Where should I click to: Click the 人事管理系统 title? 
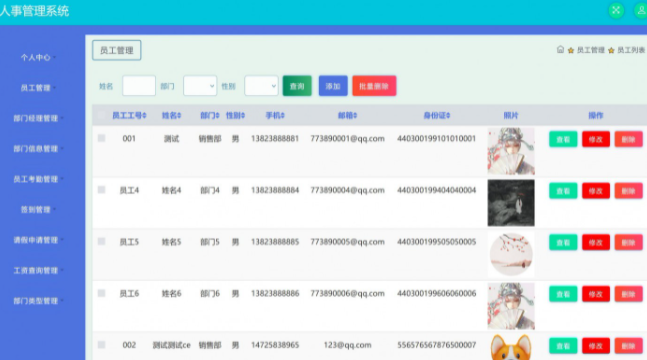click(x=34, y=11)
